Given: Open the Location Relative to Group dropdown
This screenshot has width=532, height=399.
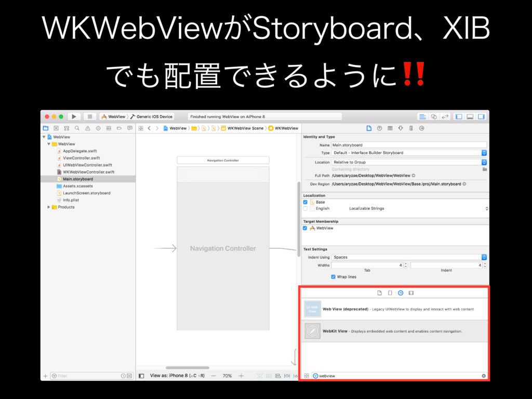Looking at the screenshot, I should [409, 162].
